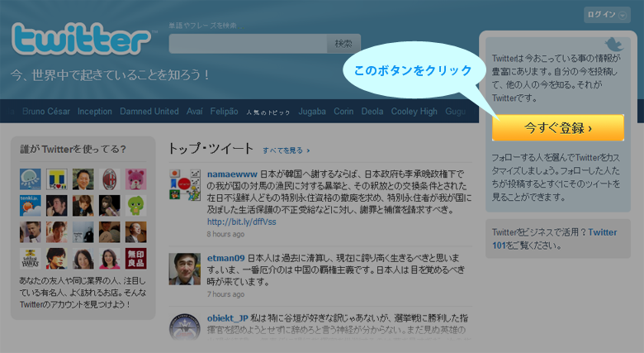This screenshot has width=644, height=353.
Task: Click the 7 hours ago timestamp
Action: click(225, 294)
